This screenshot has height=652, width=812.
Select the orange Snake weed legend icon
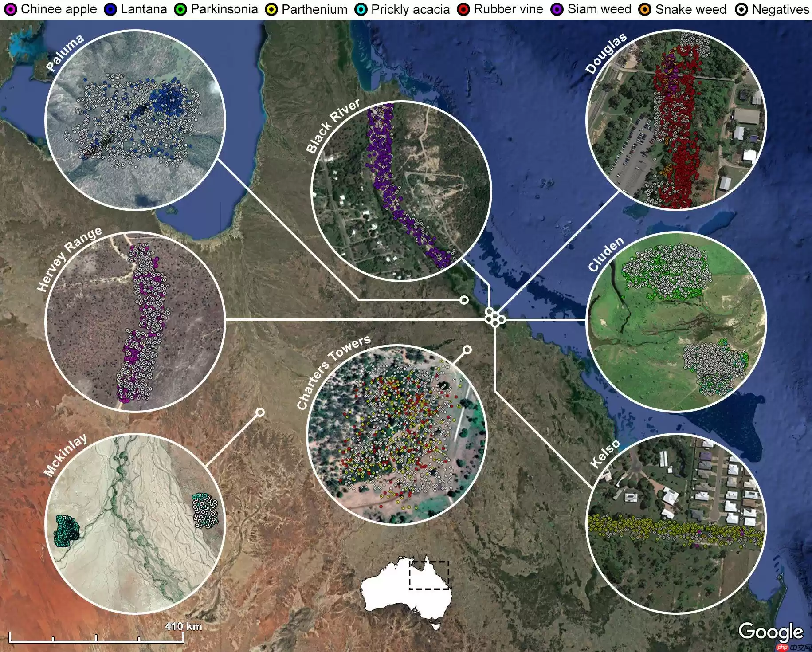pos(645,9)
